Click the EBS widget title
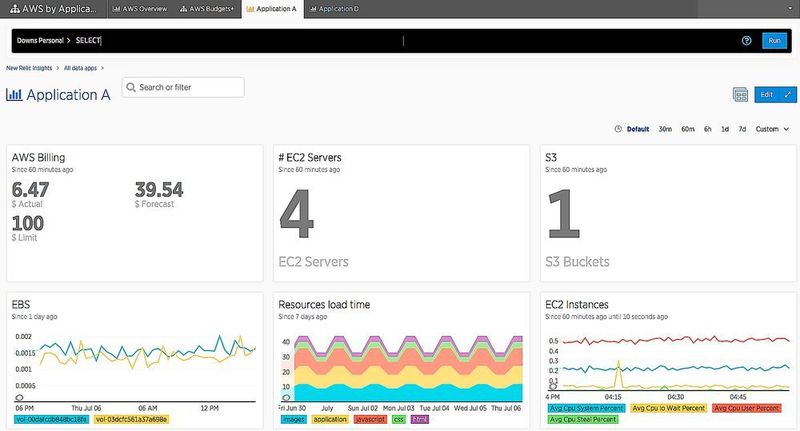The width and height of the screenshot is (800, 431). [x=21, y=305]
